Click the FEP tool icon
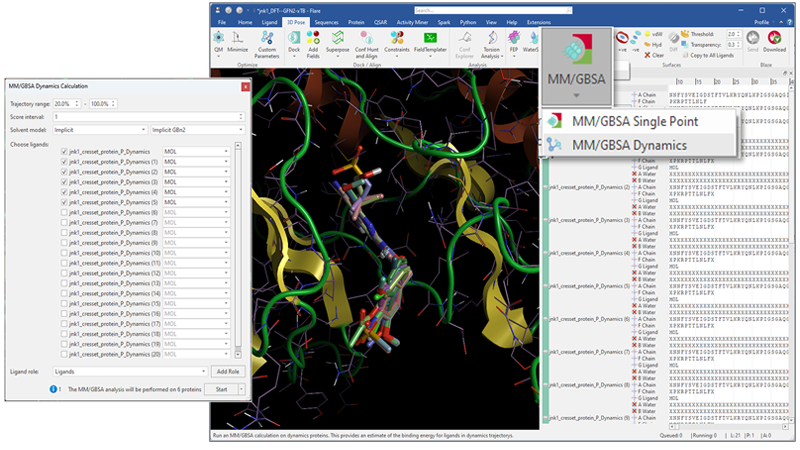Image resolution: width=800 pixels, height=450 pixels. tap(514, 38)
